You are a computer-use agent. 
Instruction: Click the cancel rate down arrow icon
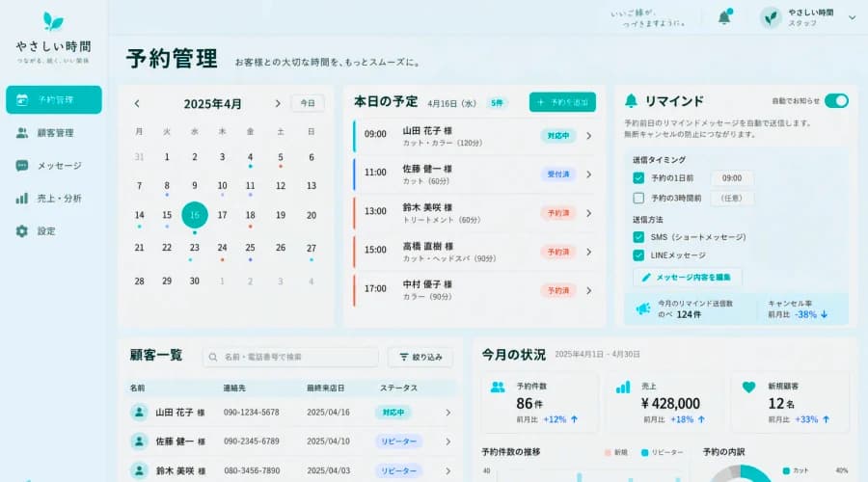[x=825, y=314]
